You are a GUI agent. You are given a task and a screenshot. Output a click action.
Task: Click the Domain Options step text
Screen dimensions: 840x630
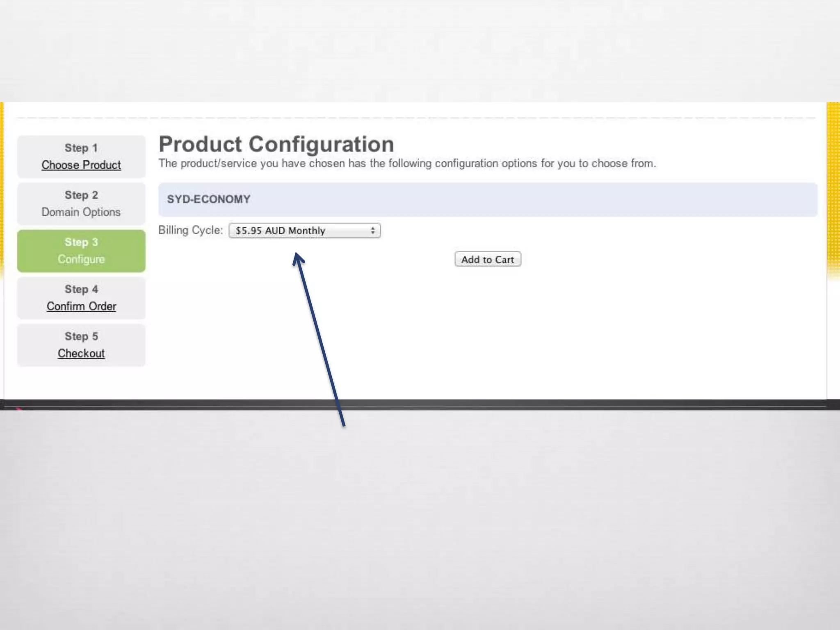[81, 212]
